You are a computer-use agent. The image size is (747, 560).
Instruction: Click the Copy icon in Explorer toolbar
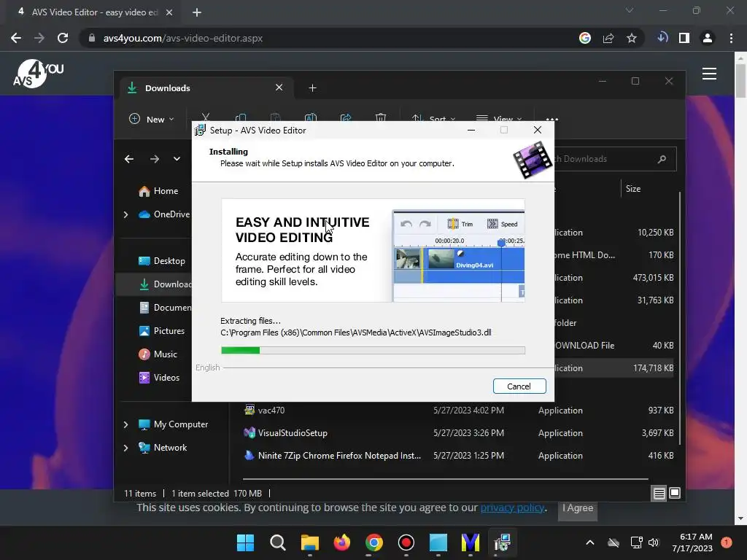tap(241, 118)
